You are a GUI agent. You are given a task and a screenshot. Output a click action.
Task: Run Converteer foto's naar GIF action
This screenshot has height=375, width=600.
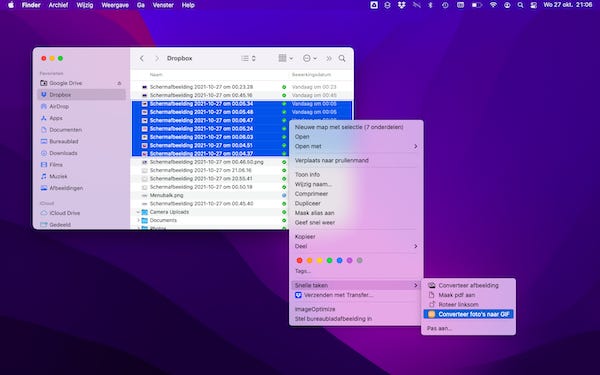[468, 314]
